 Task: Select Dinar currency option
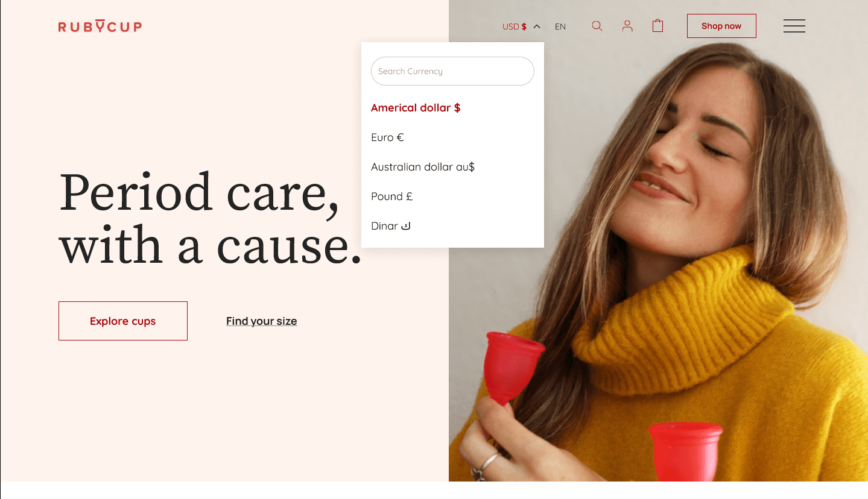[391, 226]
